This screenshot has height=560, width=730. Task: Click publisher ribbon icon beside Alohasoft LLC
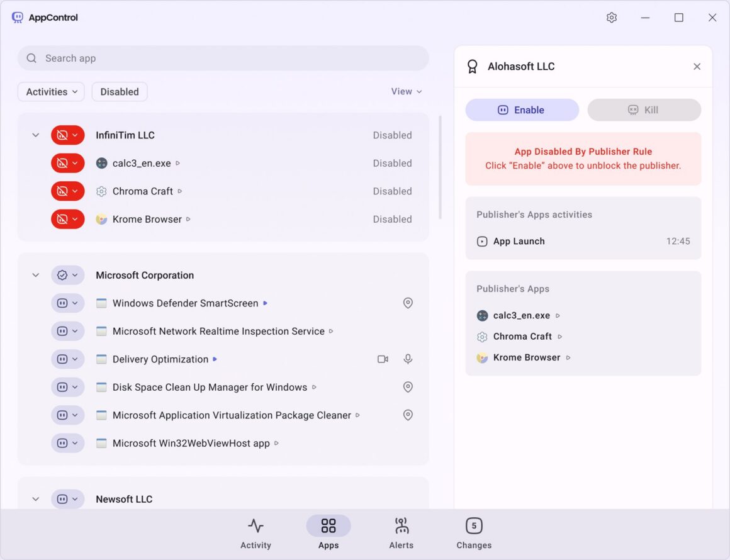coord(473,67)
